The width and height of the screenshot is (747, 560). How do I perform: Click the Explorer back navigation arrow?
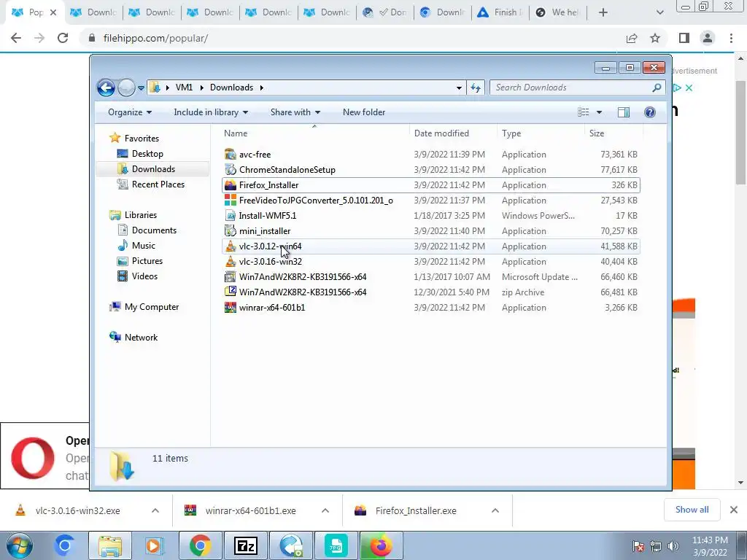tap(106, 87)
